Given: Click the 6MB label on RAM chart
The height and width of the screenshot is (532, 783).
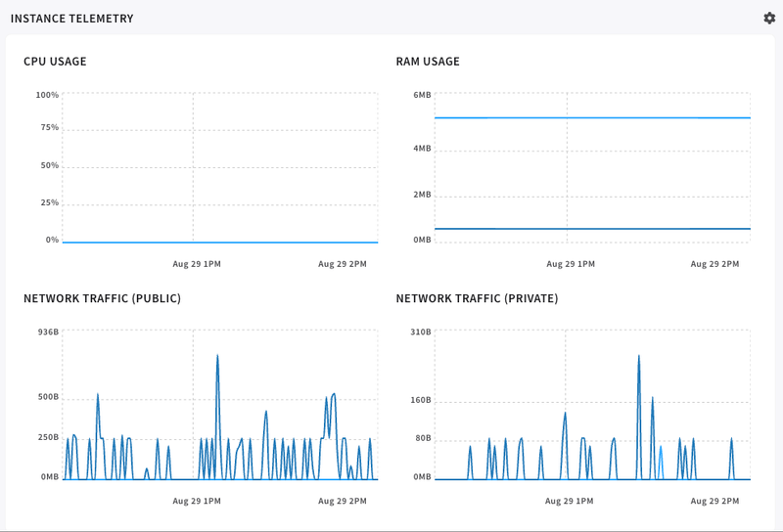Looking at the screenshot, I should pyautogui.click(x=422, y=95).
